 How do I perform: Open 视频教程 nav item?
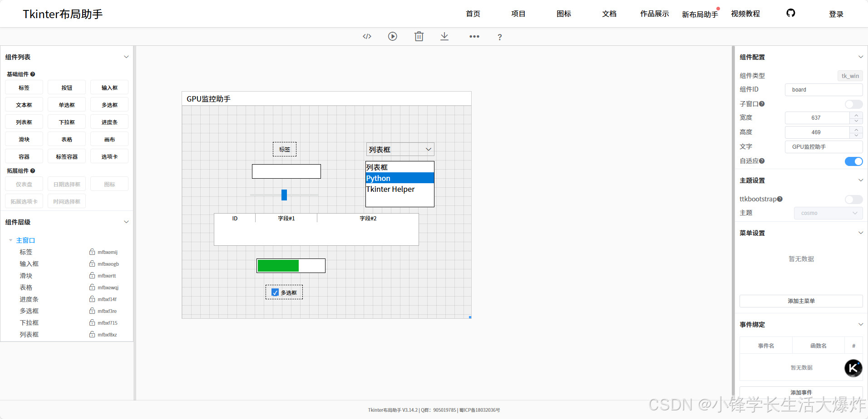[745, 14]
